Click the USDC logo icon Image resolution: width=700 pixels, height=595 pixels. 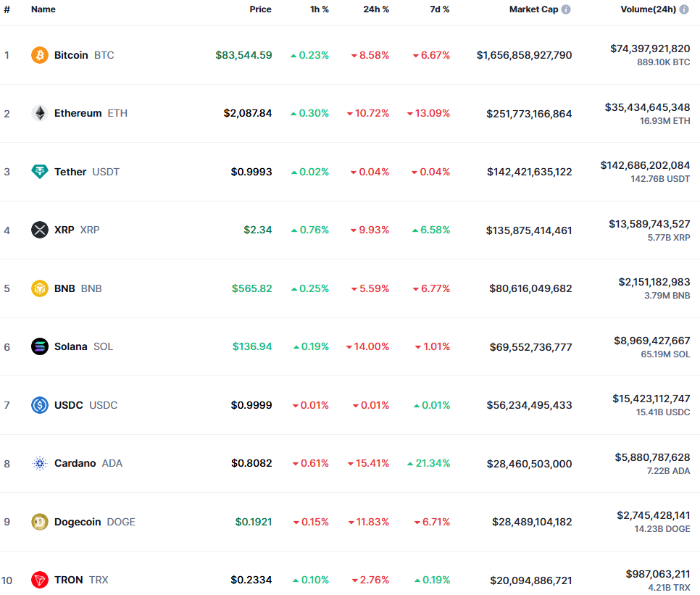pyautogui.click(x=40, y=405)
